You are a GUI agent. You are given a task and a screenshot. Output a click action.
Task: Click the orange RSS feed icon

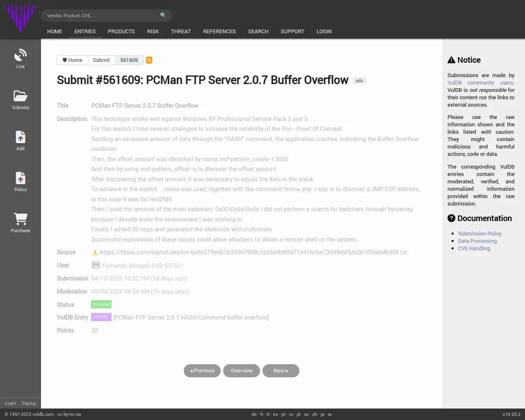pos(149,60)
